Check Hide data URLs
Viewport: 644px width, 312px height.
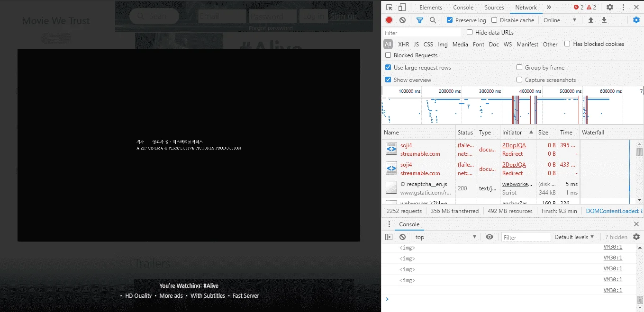click(470, 32)
